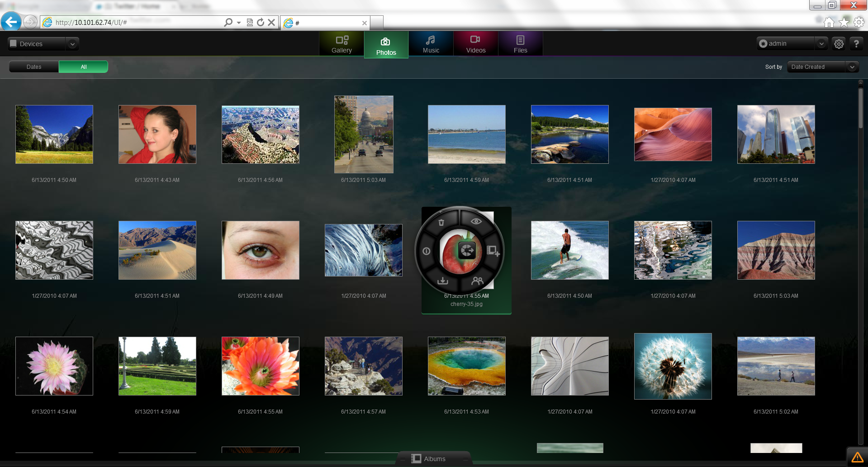Open the Files tab

pos(520,44)
